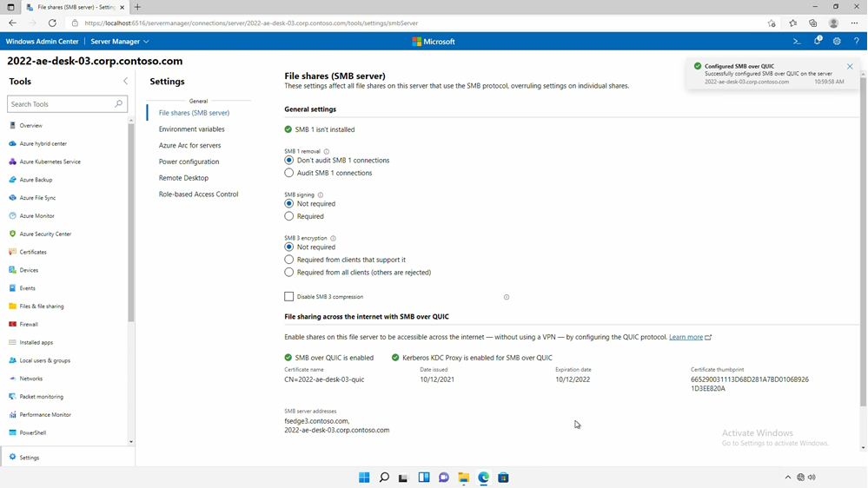Show hidden system tray icons

(x=788, y=478)
